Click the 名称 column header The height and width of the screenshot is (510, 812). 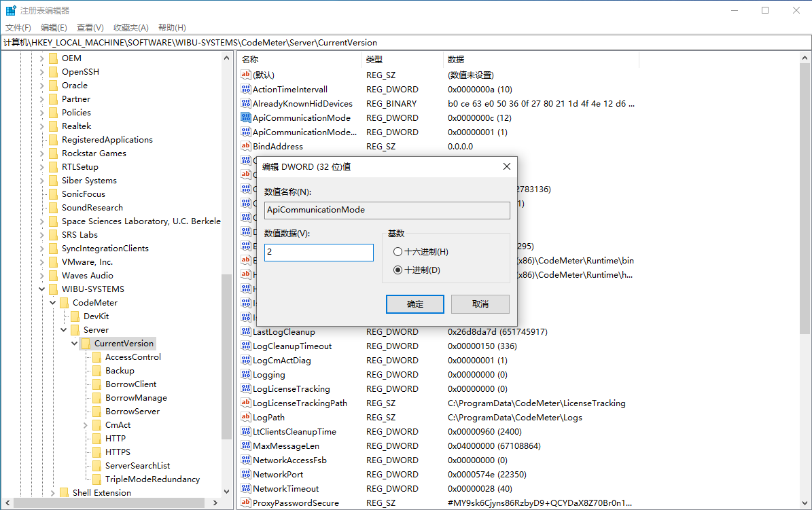tap(300, 60)
